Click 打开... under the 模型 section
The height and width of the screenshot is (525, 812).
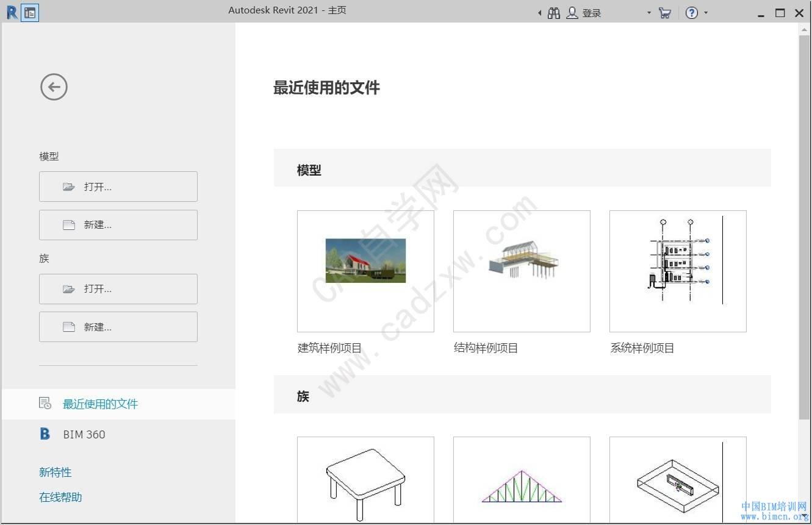[118, 187]
